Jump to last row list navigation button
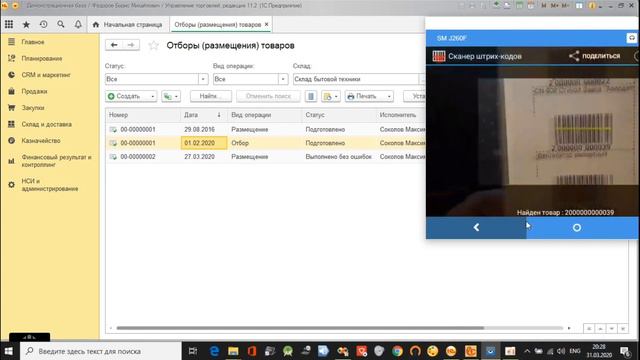Image resolution: width=640 pixels, height=360 pixels. [623, 329]
